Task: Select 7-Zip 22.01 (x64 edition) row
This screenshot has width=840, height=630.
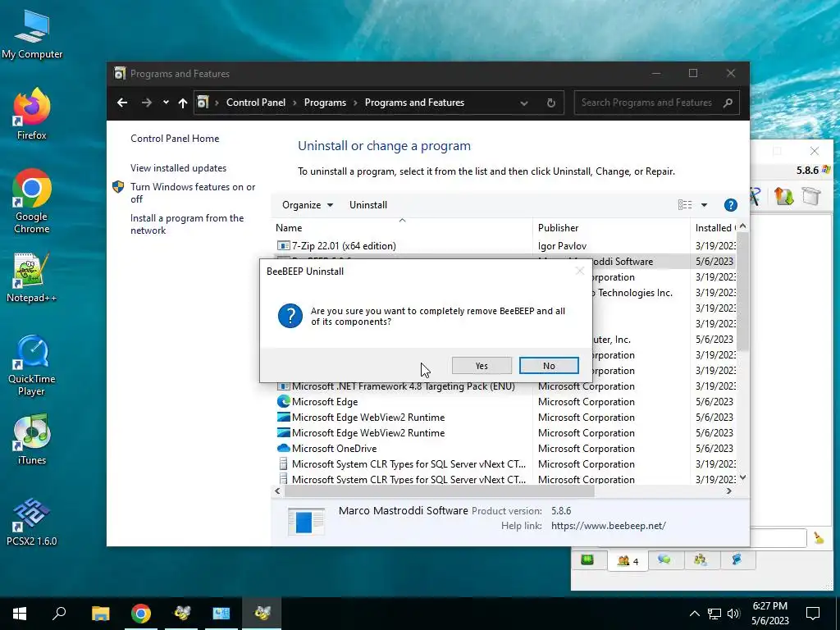Action: click(x=504, y=246)
